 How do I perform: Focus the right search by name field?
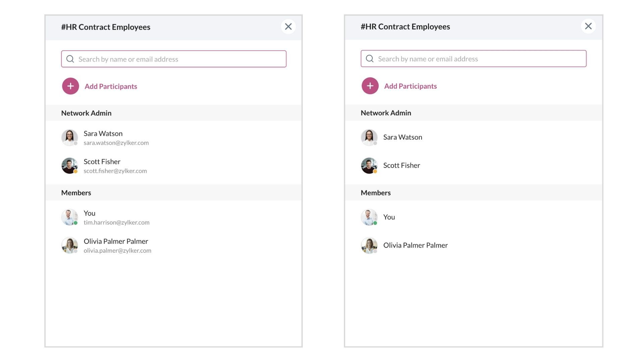[x=480, y=59]
